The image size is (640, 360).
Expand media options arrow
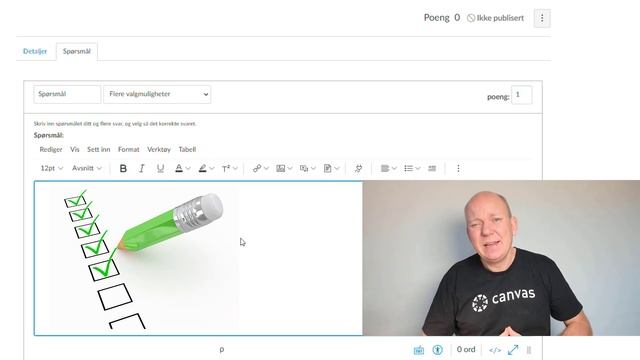[313, 168]
